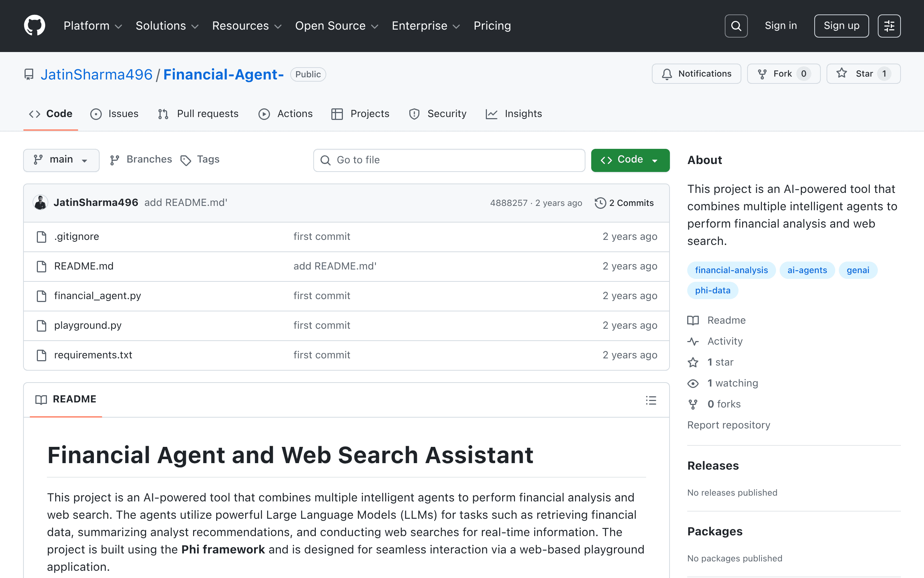Click the repository icon before owner name
The image size is (924, 578).
click(29, 74)
